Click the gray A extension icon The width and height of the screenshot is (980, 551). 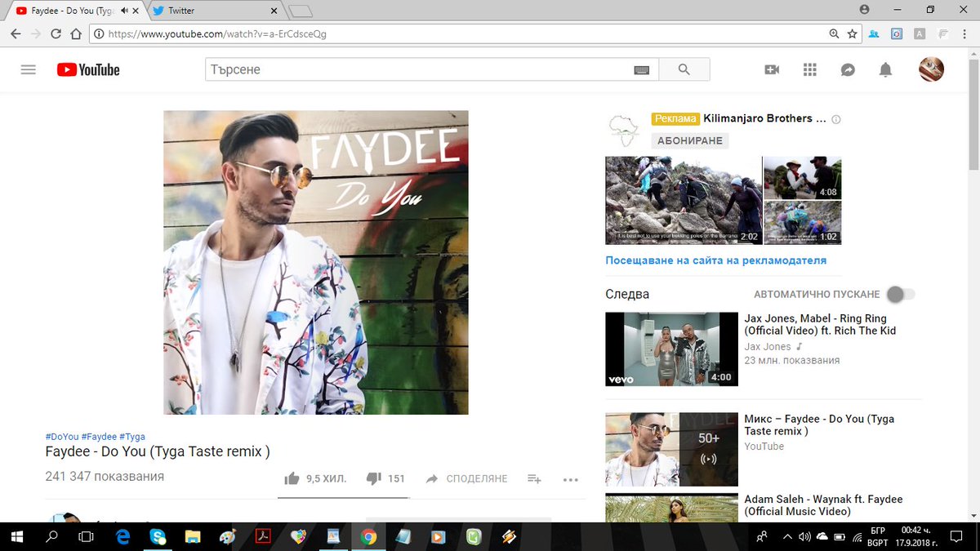920,34
